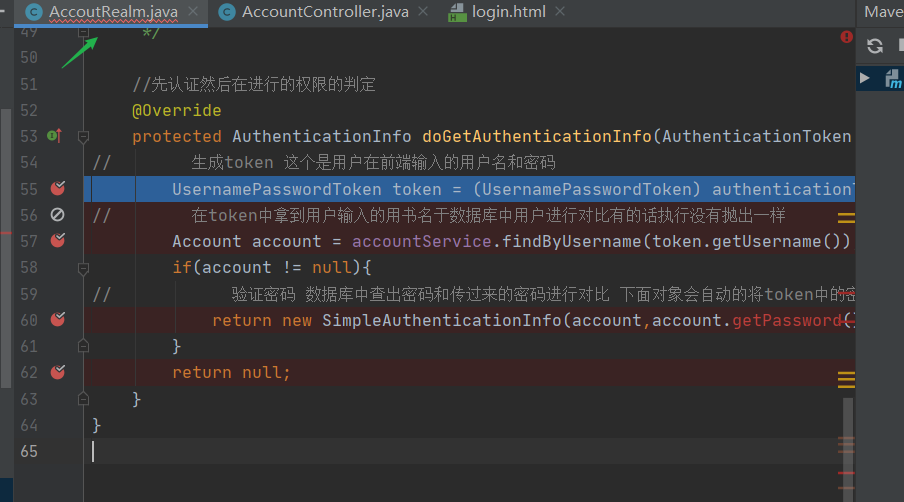This screenshot has height=502, width=904.
Task: Click the line number 65 in the gutter
Action: [x=29, y=451]
